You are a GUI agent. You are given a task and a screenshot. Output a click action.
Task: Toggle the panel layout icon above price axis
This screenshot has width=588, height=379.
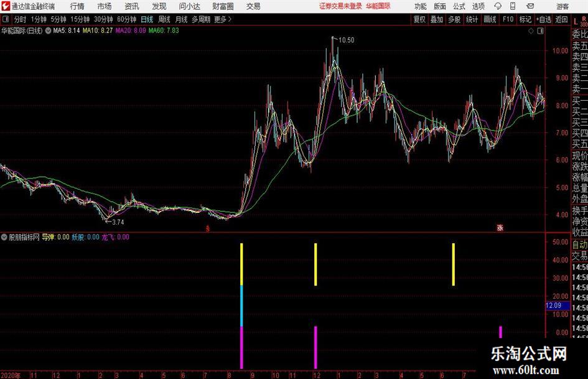[540, 31]
